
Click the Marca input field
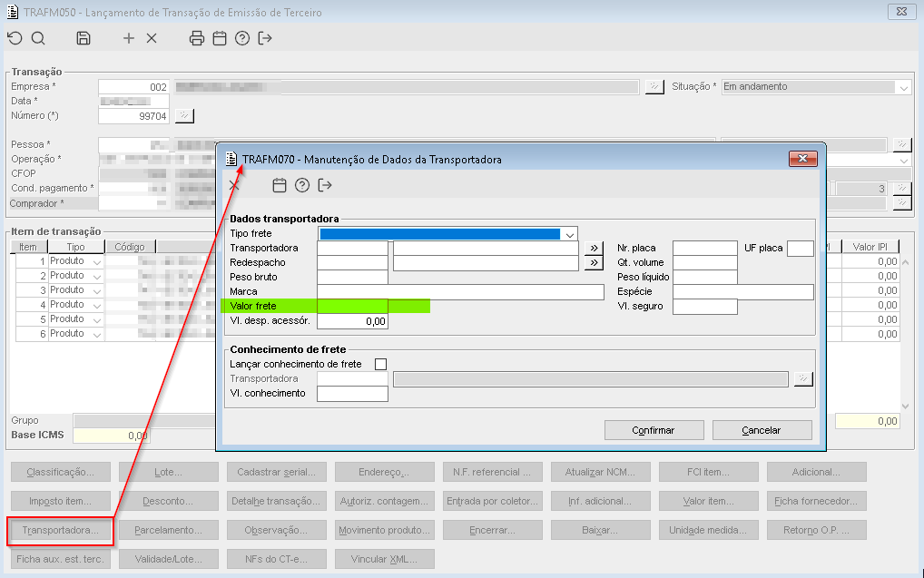click(x=460, y=291)
